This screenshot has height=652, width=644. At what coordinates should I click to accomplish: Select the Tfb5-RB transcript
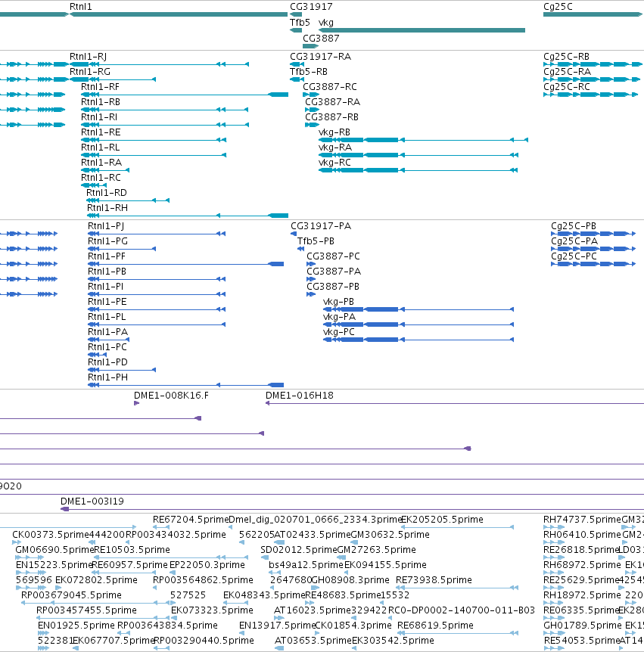pyautogui.click(x=309, y=72)
